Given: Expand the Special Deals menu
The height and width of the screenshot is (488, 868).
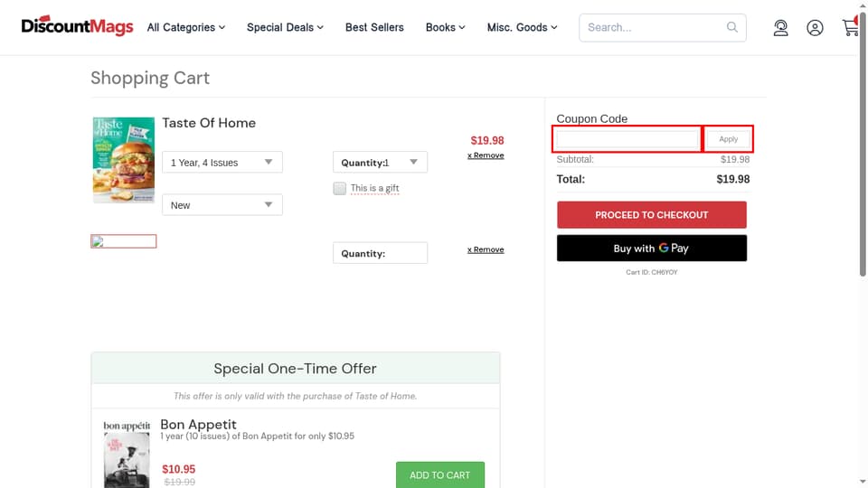Looking at the screenshot, I should tap(285, 27).
